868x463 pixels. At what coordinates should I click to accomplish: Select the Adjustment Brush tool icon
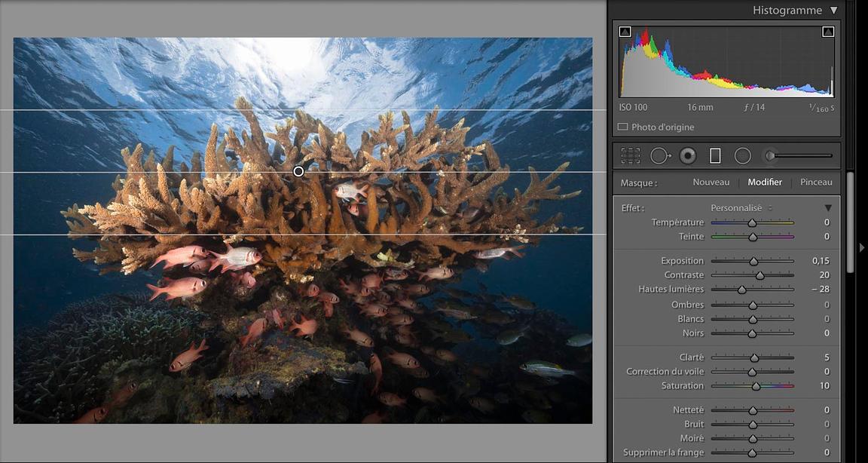(x=797, y=156)
